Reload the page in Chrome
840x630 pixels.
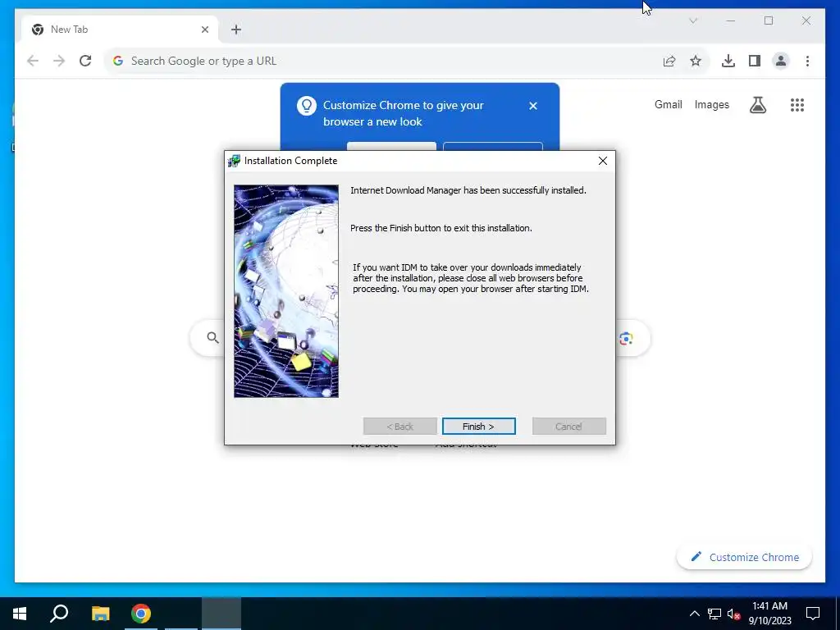click(85, 61)
